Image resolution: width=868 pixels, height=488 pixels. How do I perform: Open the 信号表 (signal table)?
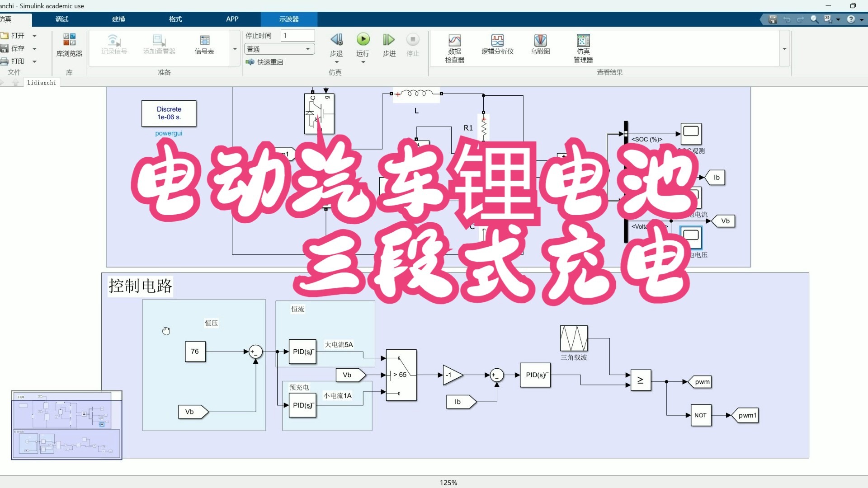click(205, 45)
